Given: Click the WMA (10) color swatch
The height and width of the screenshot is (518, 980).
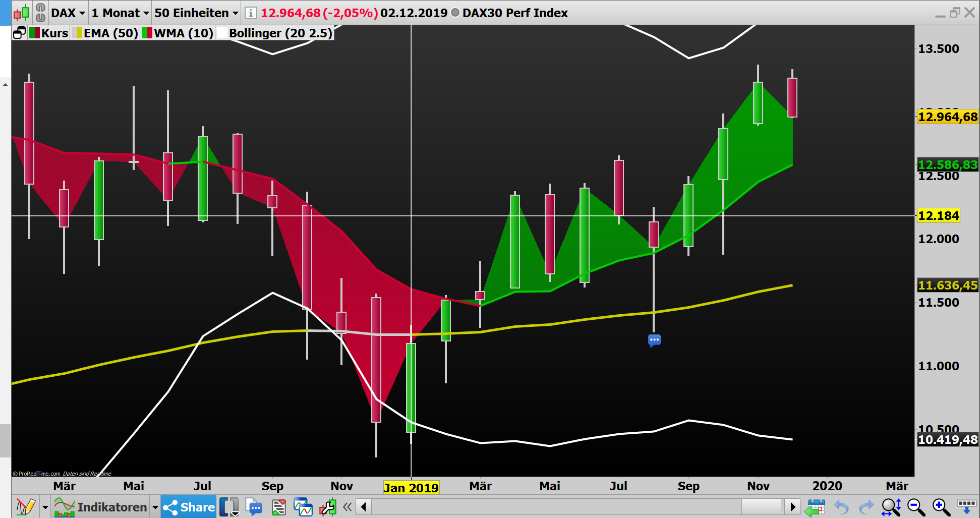Looking at the screenshot, I should [147, 33].
